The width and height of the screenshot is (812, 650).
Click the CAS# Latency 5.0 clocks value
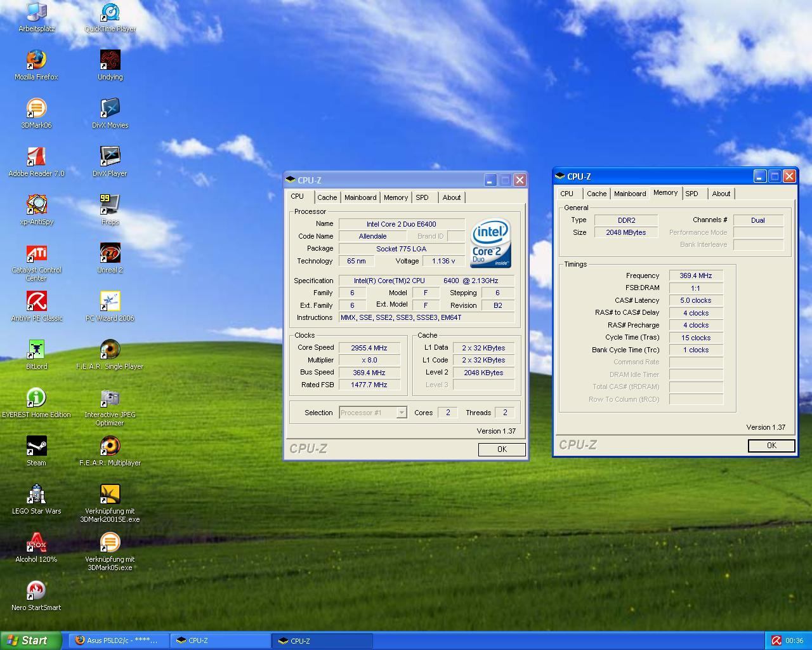pyautogui.click(x=696, y=300)
